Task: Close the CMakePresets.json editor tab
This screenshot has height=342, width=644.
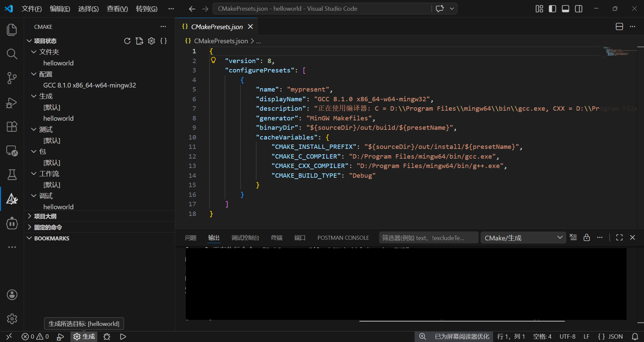Action: tap(251, 26)
